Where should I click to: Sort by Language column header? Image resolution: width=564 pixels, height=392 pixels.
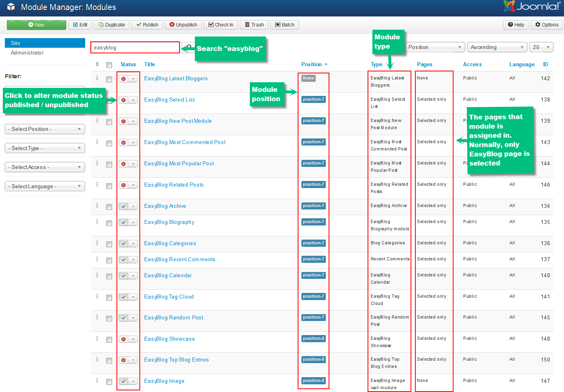522,64
